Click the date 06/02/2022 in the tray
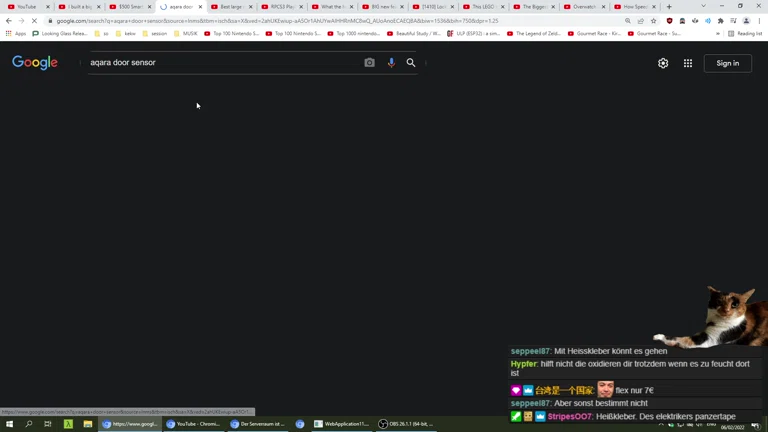 click(x=732, y=428)
